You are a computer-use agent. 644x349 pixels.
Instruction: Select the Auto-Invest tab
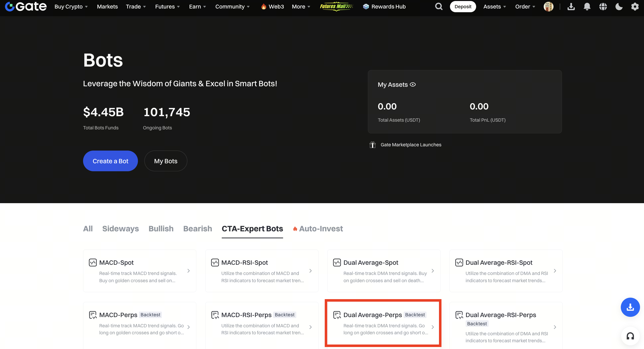[321, 229]
